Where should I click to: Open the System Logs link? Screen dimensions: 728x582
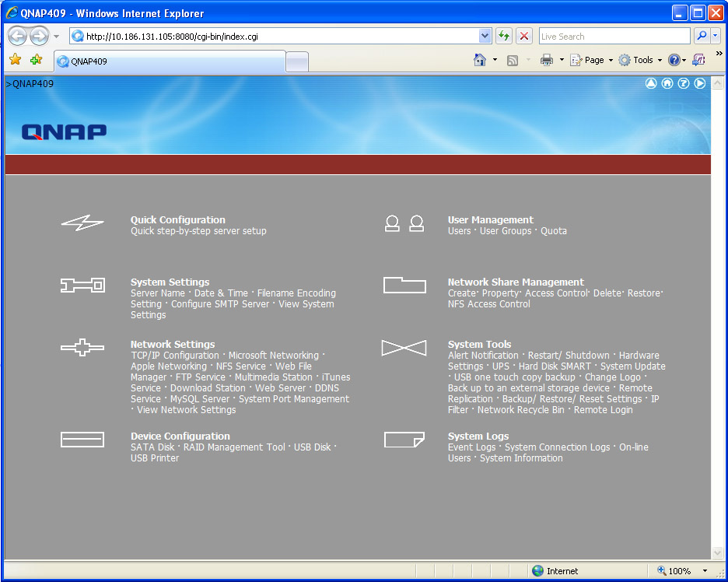point(478,436)
